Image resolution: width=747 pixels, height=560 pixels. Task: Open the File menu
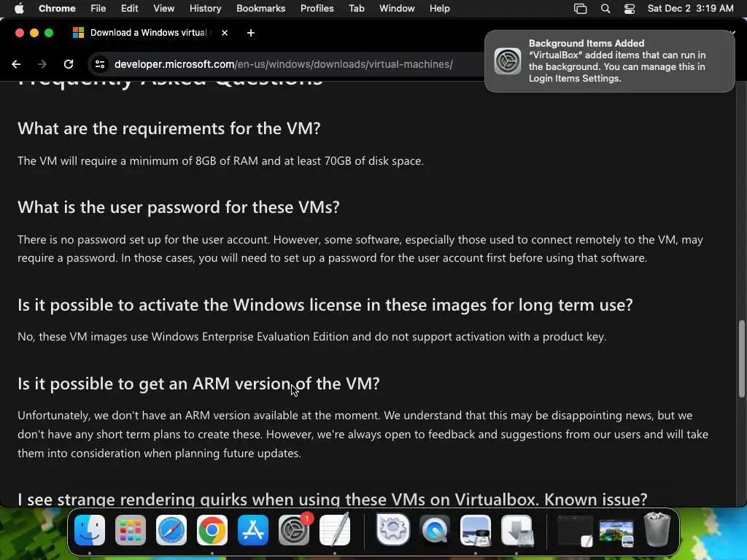pos(98,8)
